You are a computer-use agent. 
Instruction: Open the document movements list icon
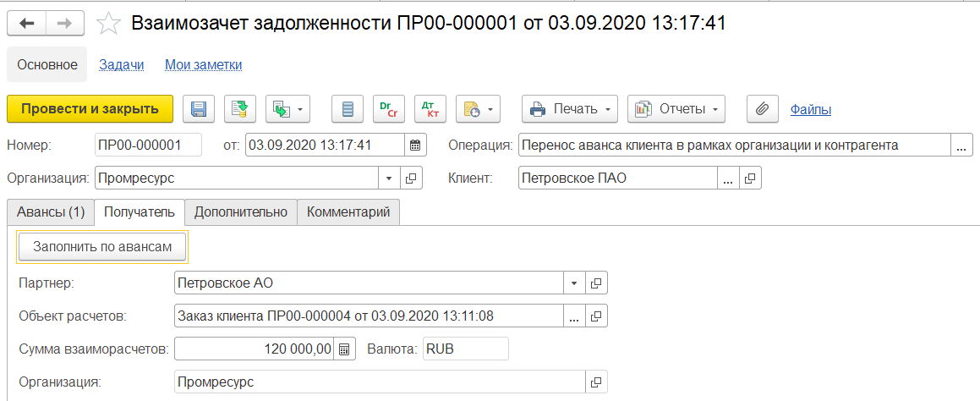pos(348,109)
